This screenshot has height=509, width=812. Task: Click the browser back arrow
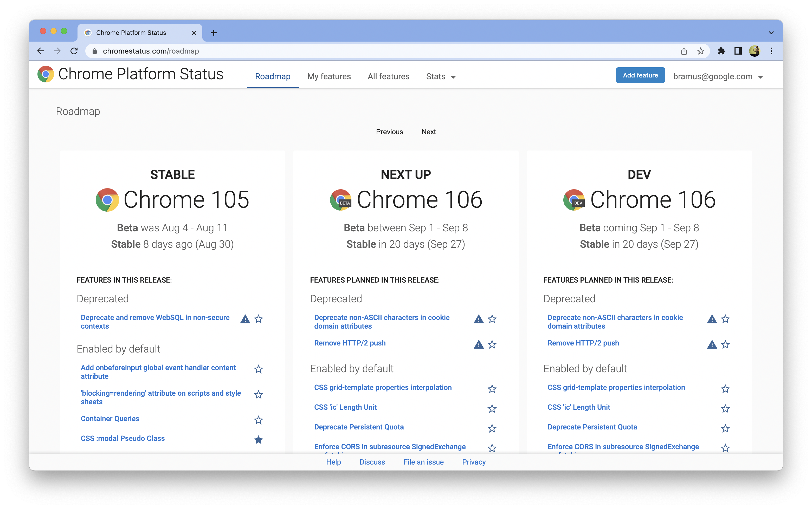pos(40,51)
